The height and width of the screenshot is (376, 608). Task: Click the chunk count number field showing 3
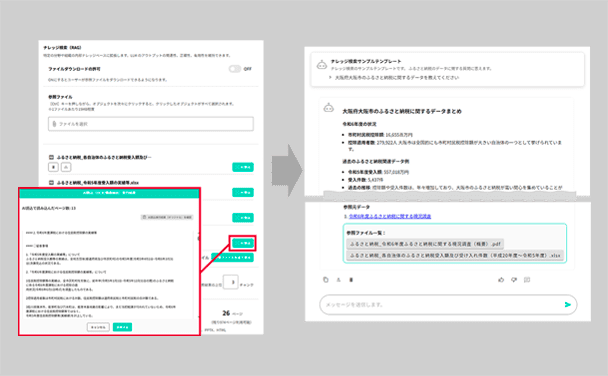[231, 282]
